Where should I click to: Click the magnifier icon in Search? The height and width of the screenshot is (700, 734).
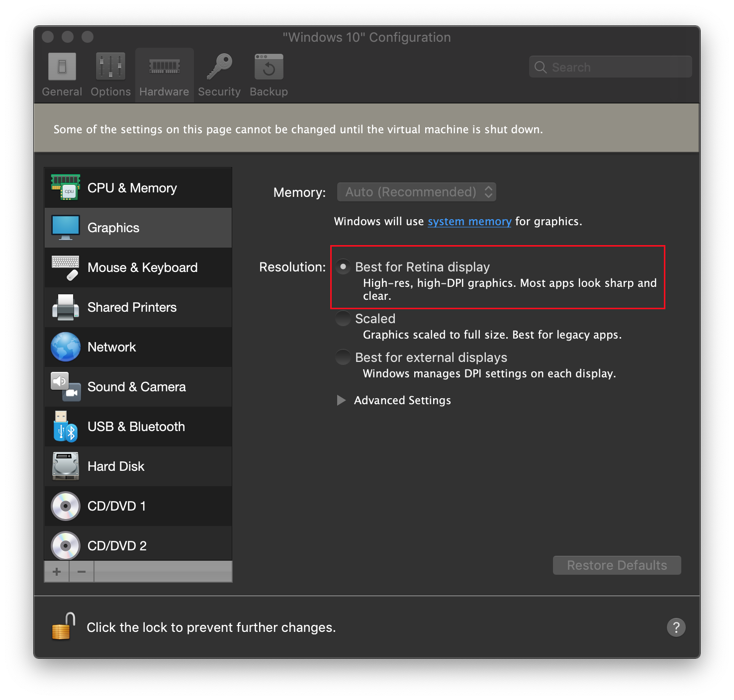[541, 67]
